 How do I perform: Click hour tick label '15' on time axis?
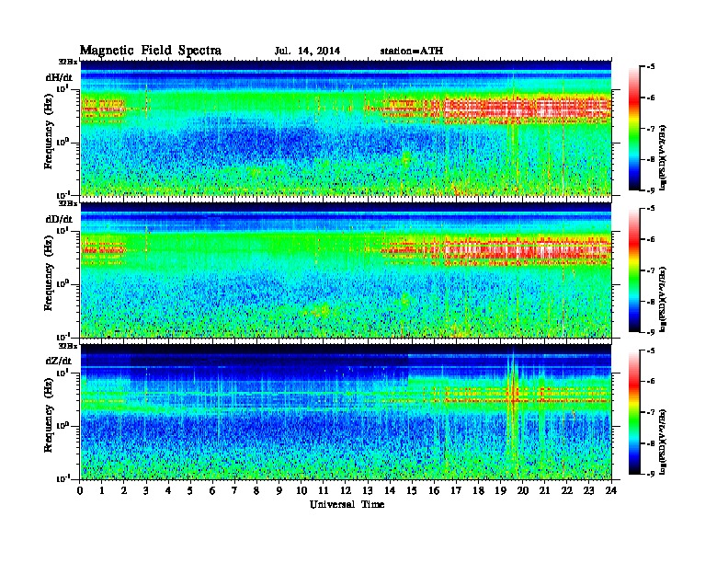coord(412,490)
